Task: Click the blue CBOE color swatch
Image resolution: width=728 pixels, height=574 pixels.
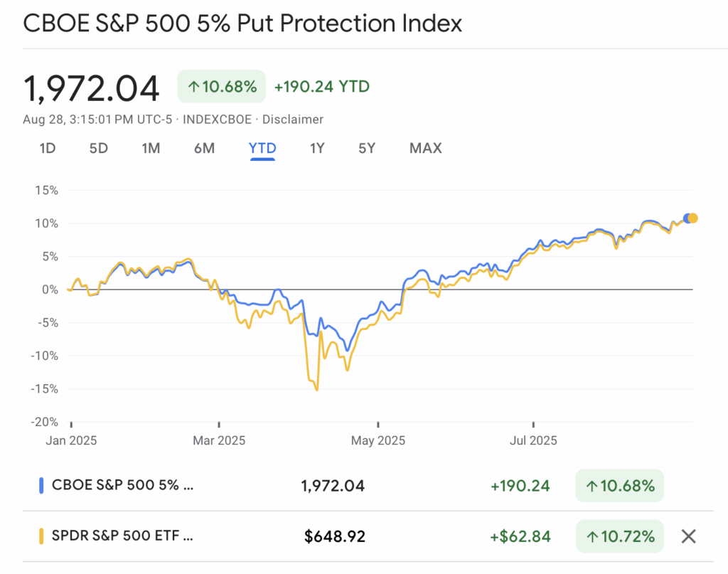Action: click(41, 486)
